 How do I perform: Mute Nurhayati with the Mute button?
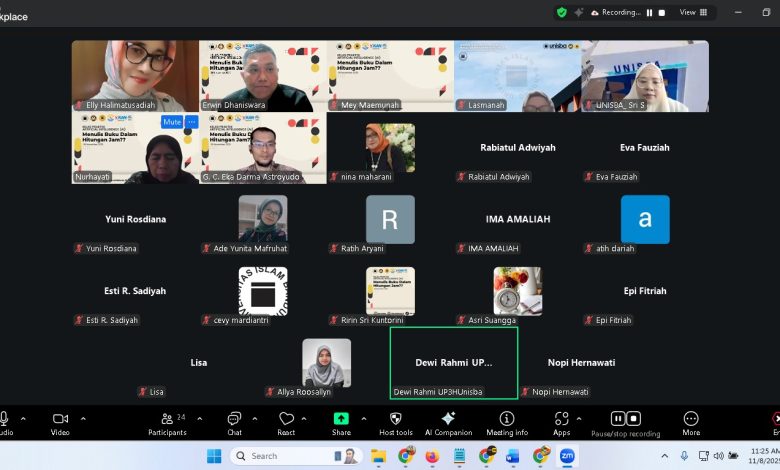tap(171, 122)
